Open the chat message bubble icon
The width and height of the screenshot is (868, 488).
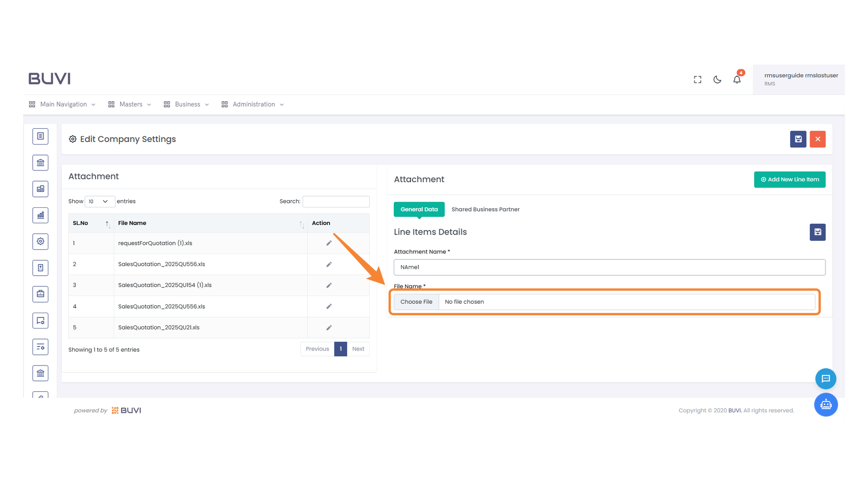[826, 379]
